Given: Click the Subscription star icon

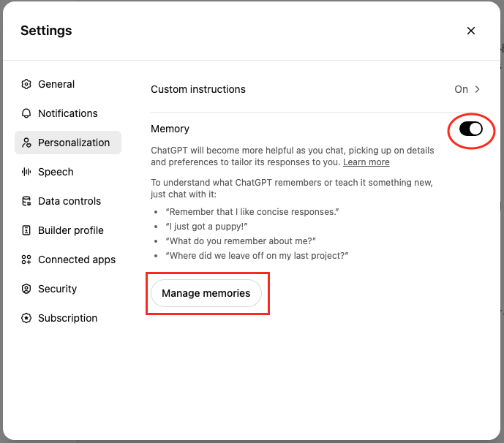Looking at the screenshot, I should click(x=26, y=318).
